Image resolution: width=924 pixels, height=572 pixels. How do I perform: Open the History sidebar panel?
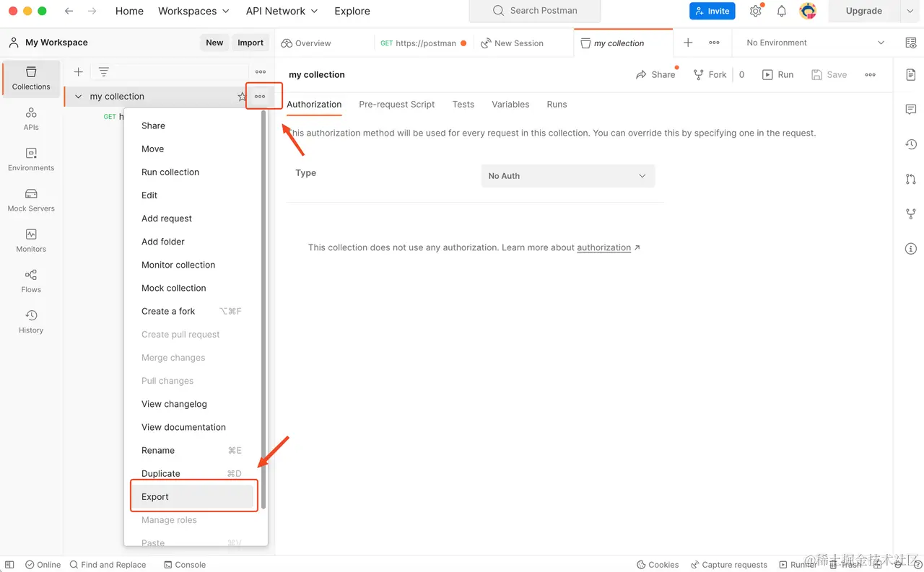(x=31, y=321)
